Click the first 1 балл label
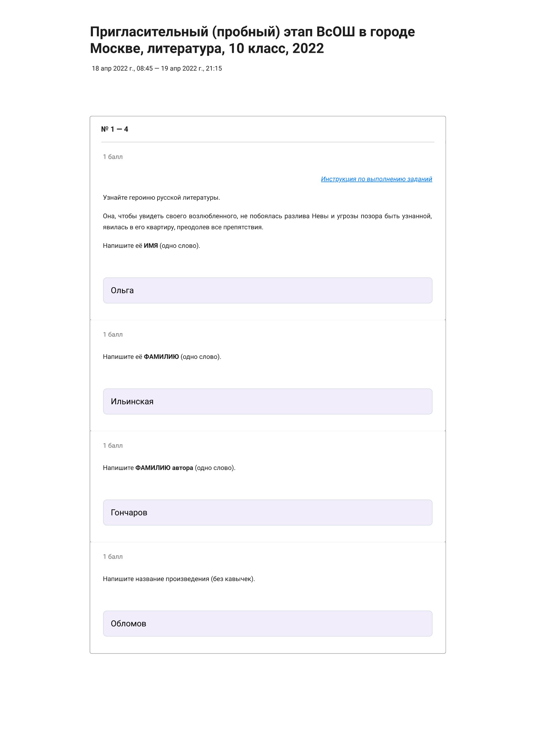This screenshot has height=756, width=534. (x=113, y=157)
